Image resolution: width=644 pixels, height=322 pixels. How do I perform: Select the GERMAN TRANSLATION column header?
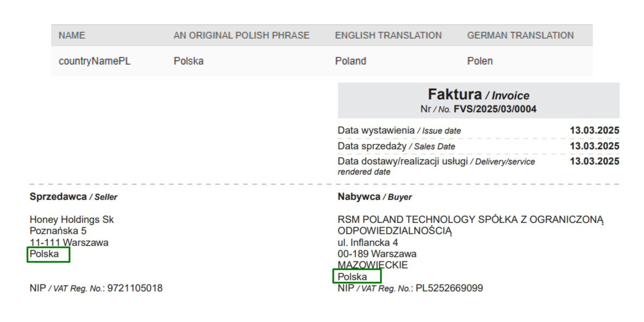coord(520,36)
